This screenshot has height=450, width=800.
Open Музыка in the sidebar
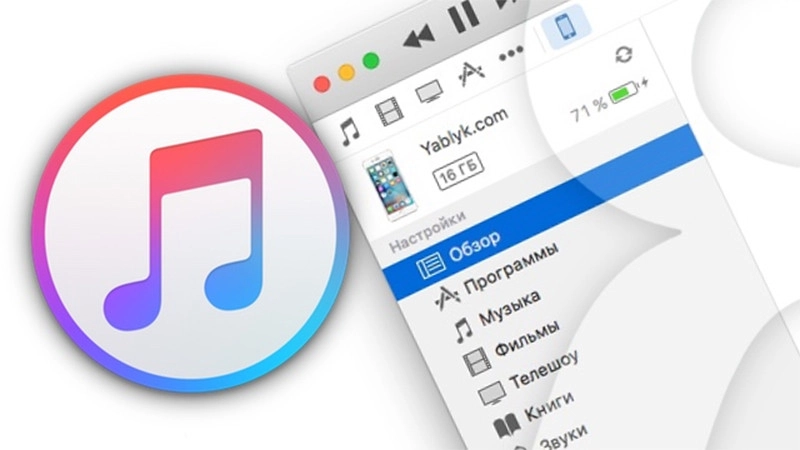pyautogui.click(x=510, y=308)
